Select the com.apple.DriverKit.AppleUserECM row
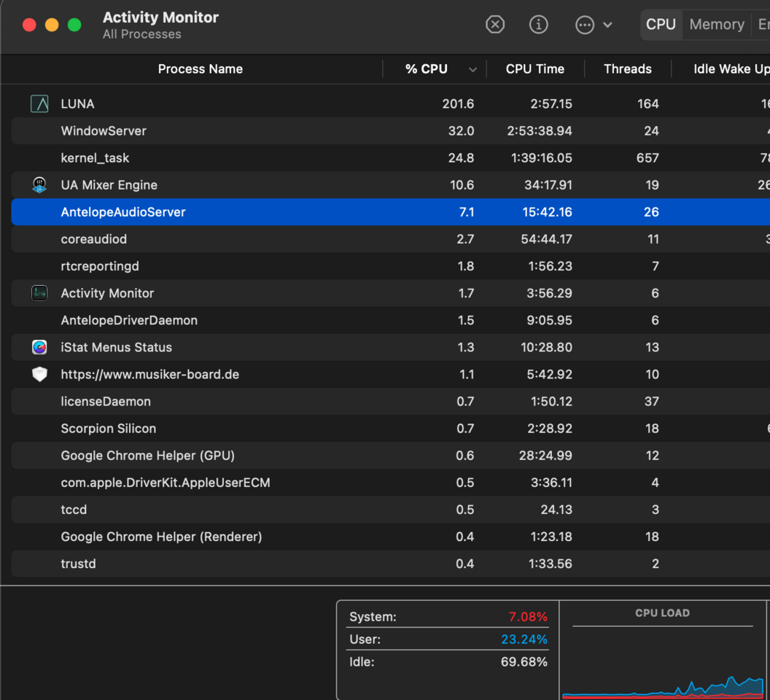This screenshot has width=770, height=700. click(390, 482)
